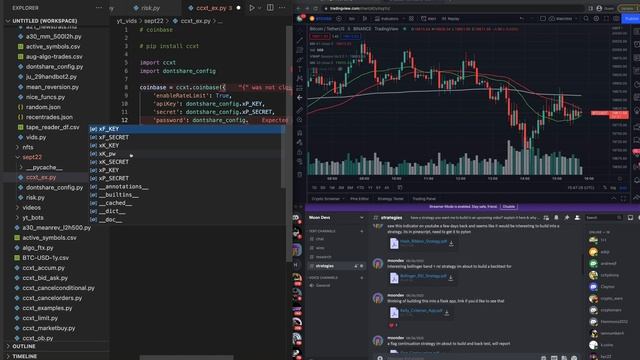Choose xK_SECRET autocomplete suggestion
Image resolution: width=640 pixels, height=360 pixels.
click(x=187, y=162)
